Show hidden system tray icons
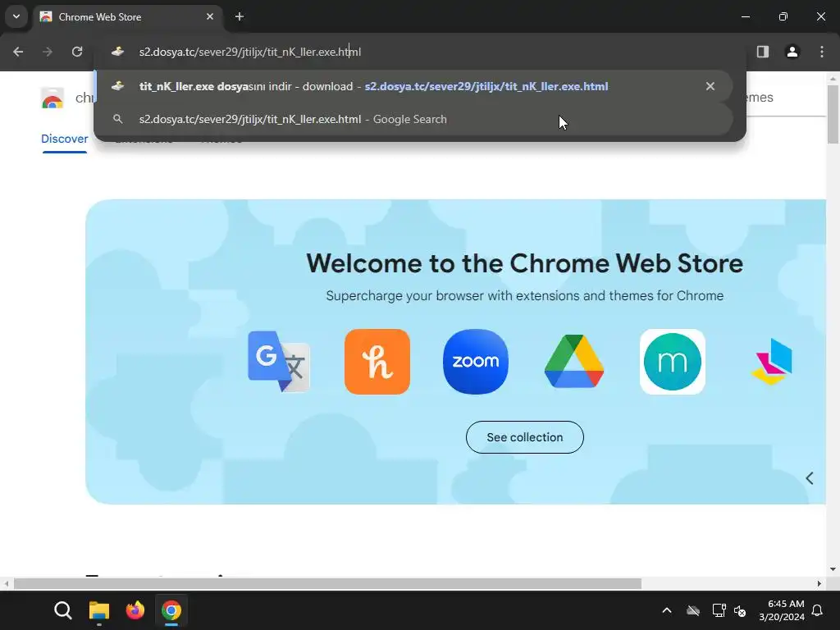The width and height of the screenshot is (840, 630). [x=667, y=610]
